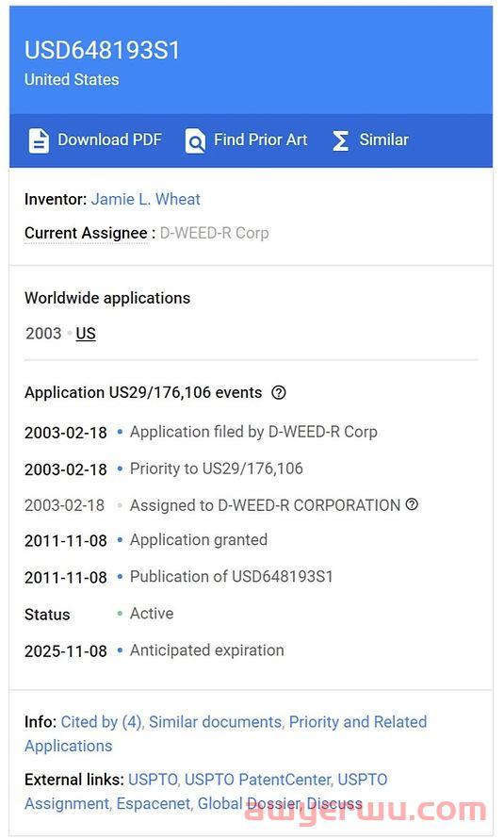Open Cited by (4) link

tap(102, 722)
